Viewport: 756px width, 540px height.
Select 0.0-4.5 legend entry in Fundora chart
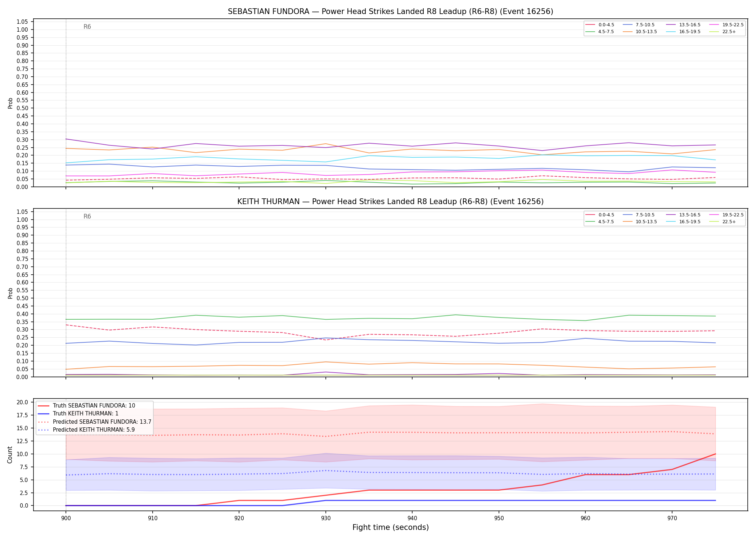(600, 25)
